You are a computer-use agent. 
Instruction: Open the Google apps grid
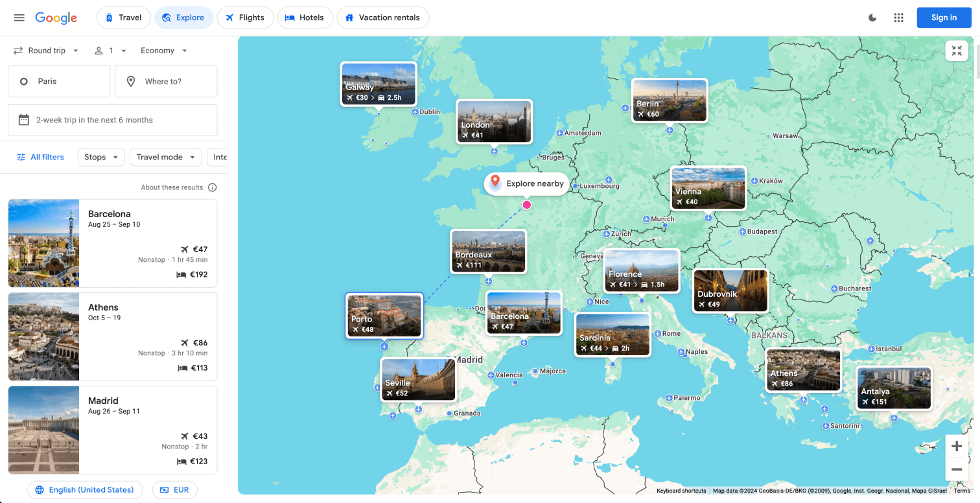(899, 18)
